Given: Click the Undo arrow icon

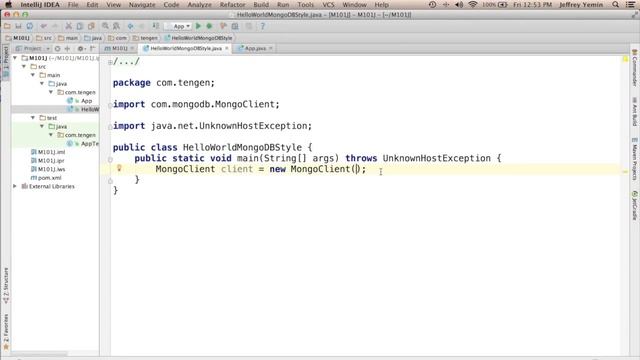Looking at the screenshot, I should click(43, 26).
